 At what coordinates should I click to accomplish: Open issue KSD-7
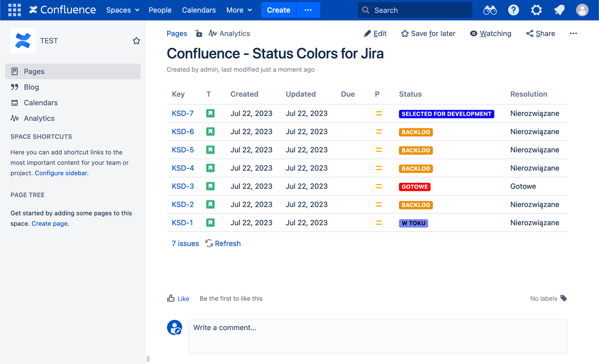click(183, 113)
